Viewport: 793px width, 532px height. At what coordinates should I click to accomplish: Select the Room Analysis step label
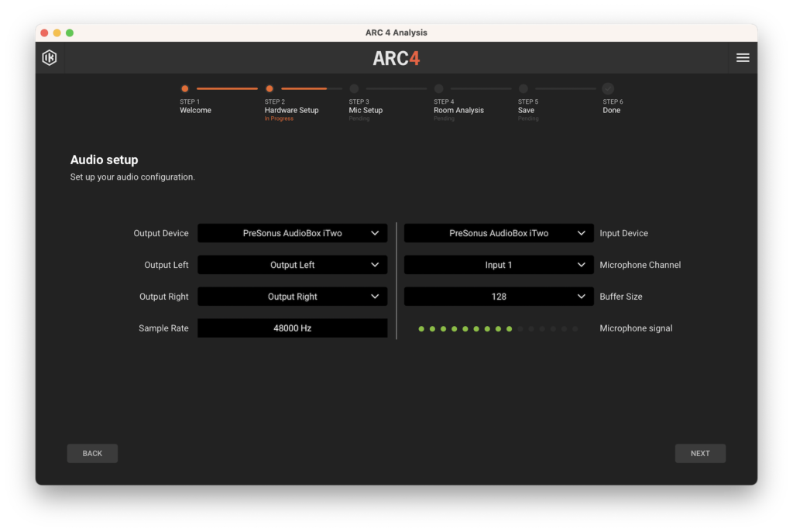click(458, 110)
